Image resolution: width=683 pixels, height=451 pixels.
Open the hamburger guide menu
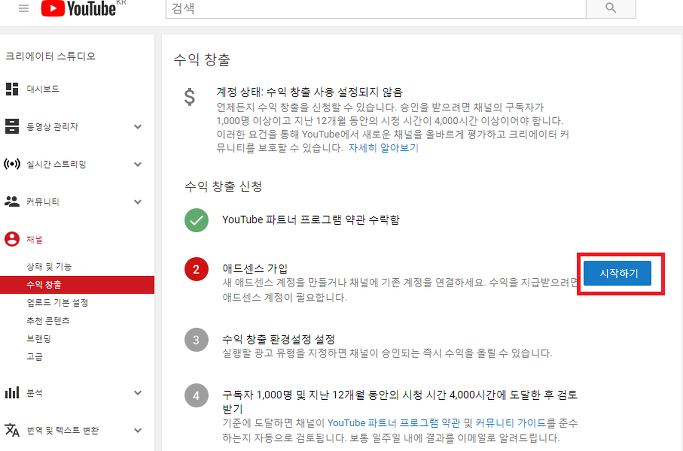[x=24, y=8]
